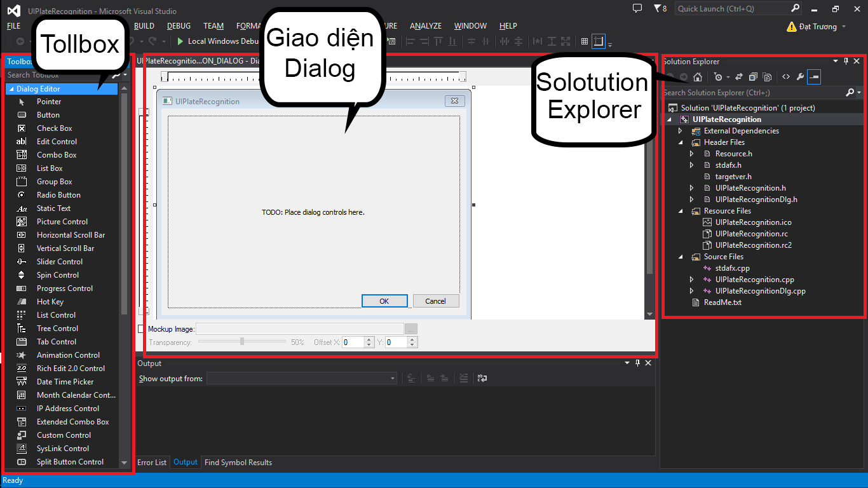Open the FILE menu
The width and height of the screenshot is (868, 488).
click(x=13, y=26)
